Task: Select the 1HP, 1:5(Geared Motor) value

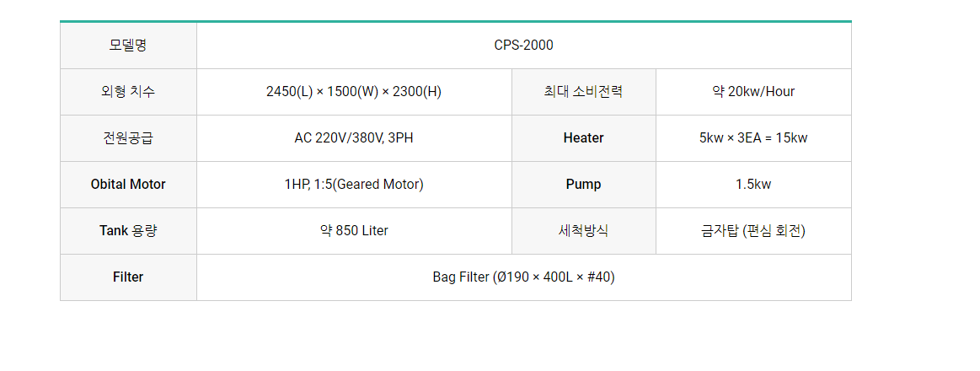Action: click(354, 185)
